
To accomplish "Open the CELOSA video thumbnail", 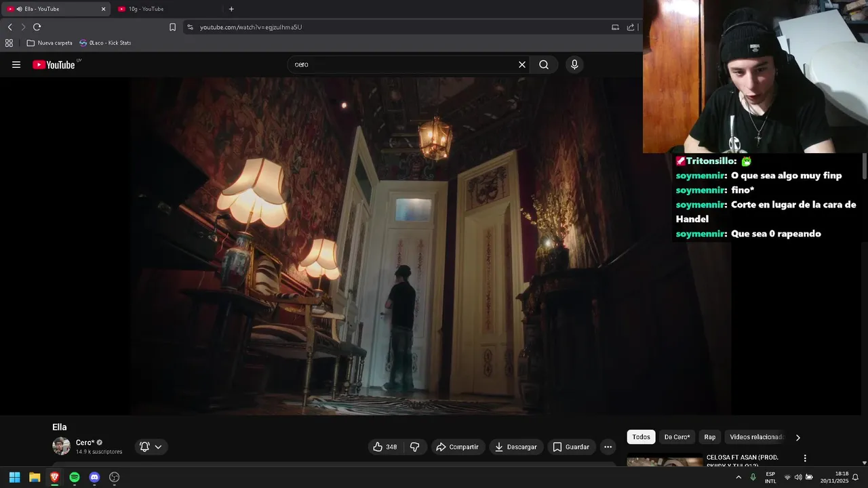I will [665, 462].
